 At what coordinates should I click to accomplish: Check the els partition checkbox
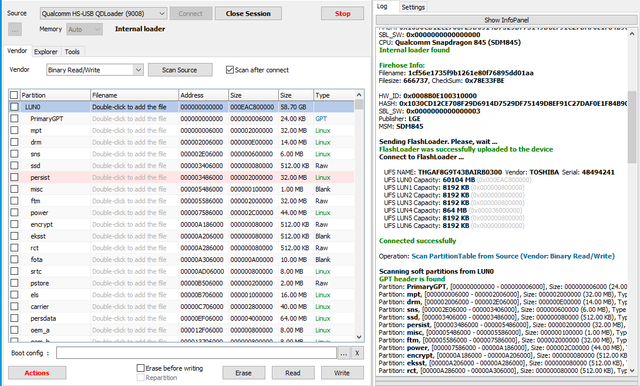14,295
